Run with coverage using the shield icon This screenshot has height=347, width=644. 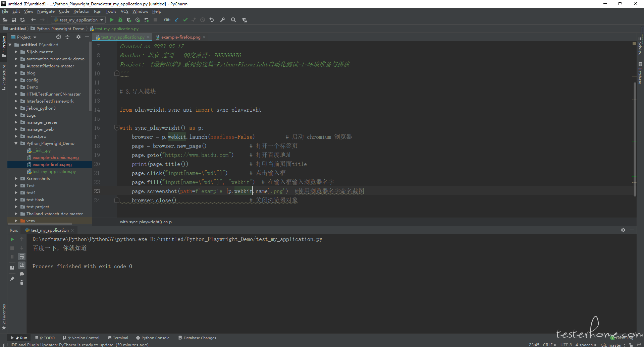[129, 20]
